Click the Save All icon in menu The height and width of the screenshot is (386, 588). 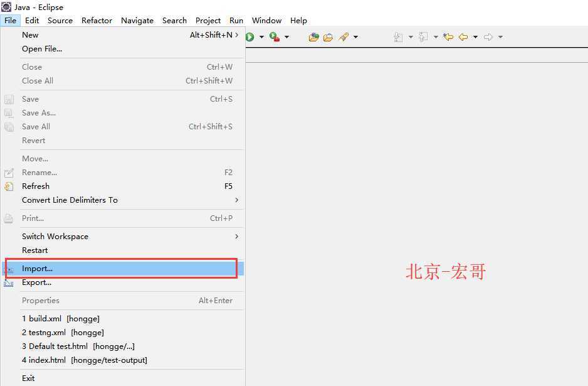[9, 127]
